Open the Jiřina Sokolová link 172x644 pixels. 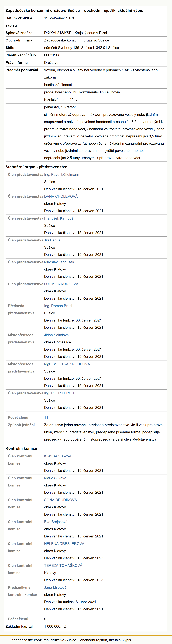[56, 335]
